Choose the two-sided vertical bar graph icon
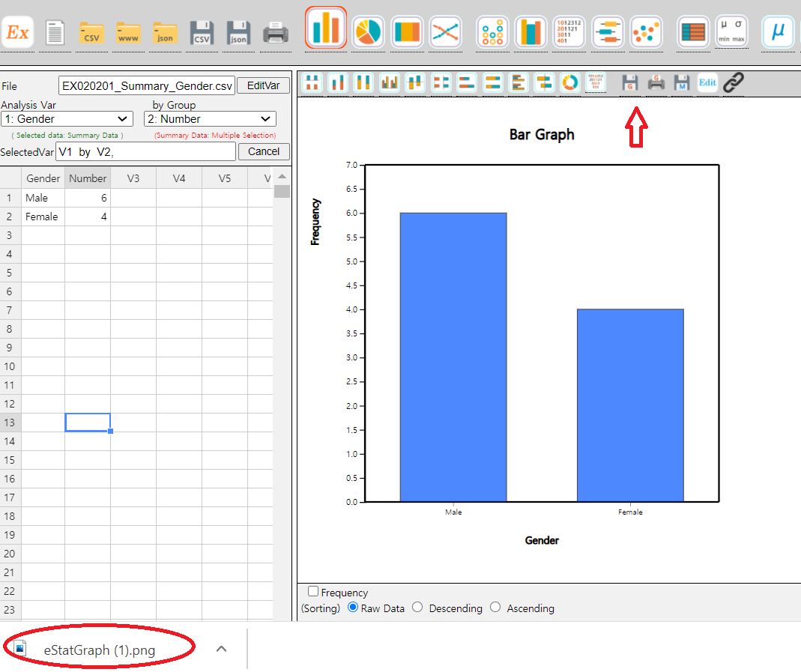Image resolution: width=801 pixels, height=672 pixels. tap(415, 82)
